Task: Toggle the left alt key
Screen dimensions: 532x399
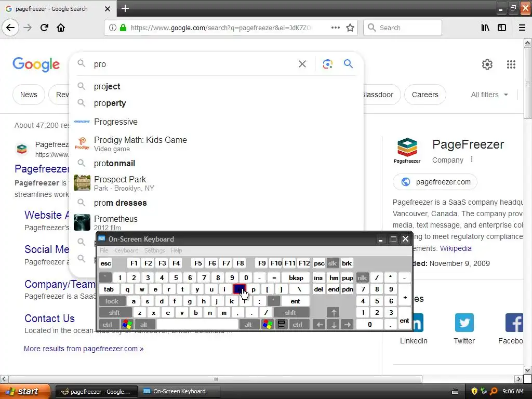Action: 144,324
